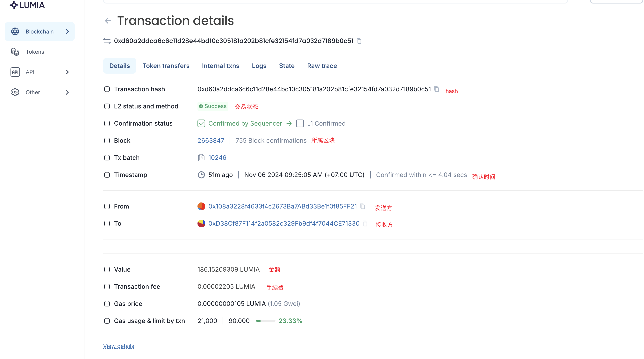644x359 pixels.
Task: Click info icon beside To
Action: pyautogui.click(x=107, y=223)
